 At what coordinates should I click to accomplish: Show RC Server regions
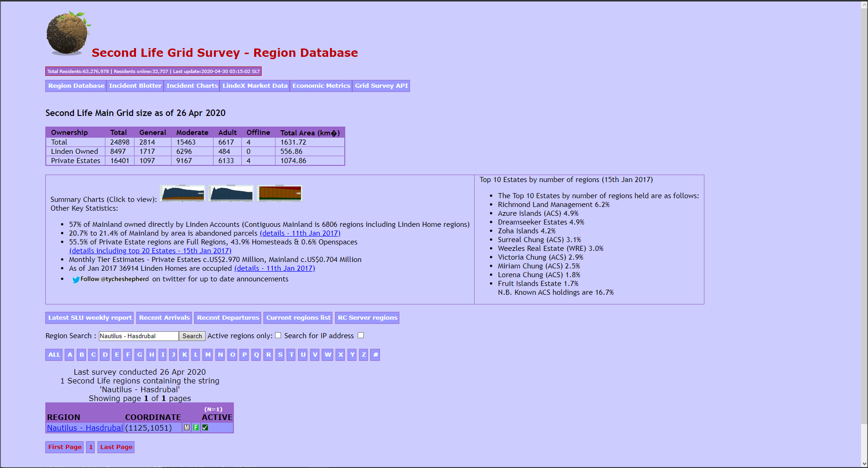pos(367,318)
